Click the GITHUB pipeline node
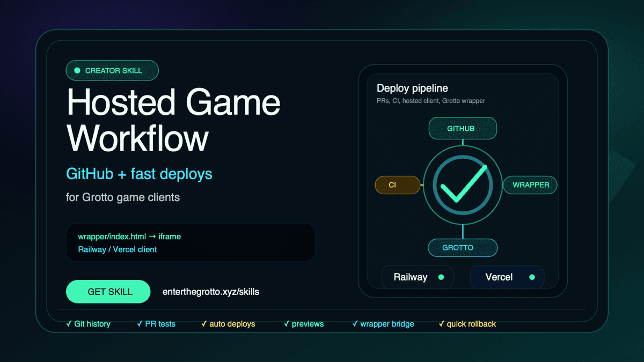644x362 pixels. (x=463, y=129)
